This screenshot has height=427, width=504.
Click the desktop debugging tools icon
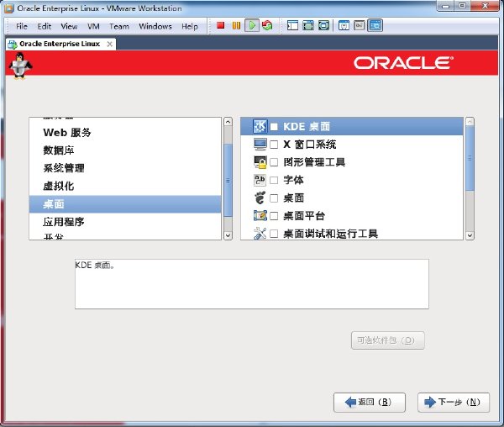click(x=260, y=233)
